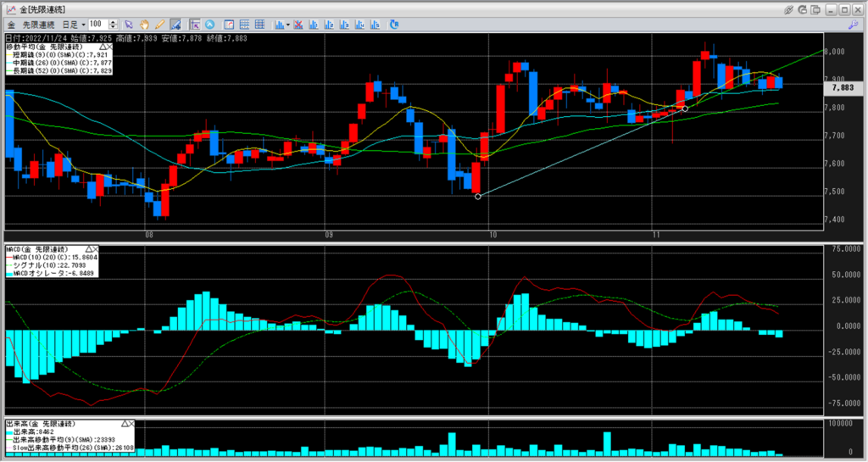Click the bar count field showing 100
Viewport: 868px width, 462px height.
tap(98, 25)
